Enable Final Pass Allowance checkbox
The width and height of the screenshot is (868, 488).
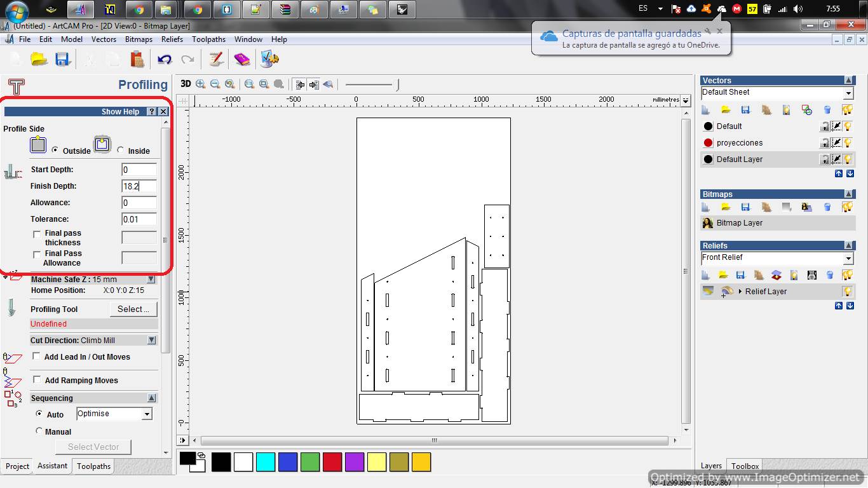pos(37,254)
